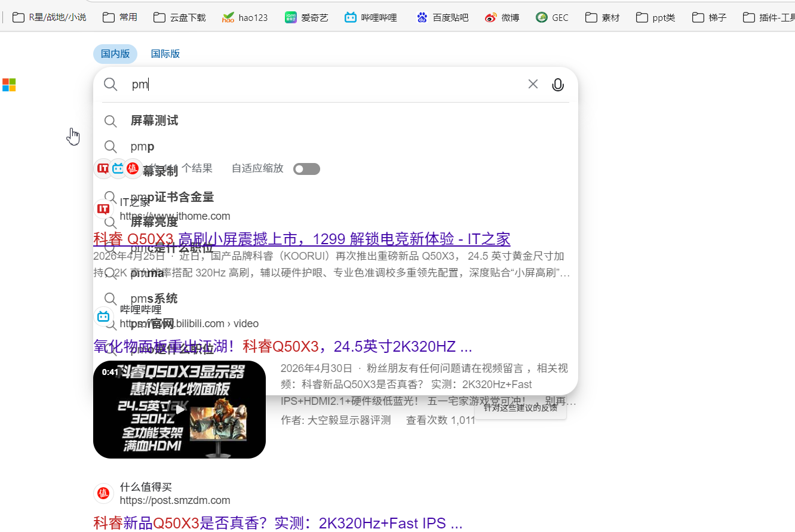Viewport: 795px width, 532px height.
Task: Click the 针对这些建议的反馈 button
Action: 520,408
